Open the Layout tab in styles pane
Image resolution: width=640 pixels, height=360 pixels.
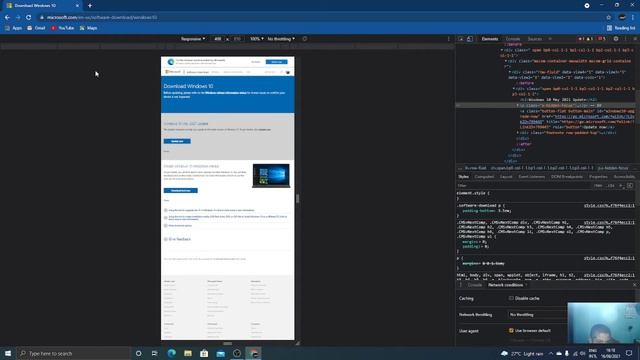click(506, 177)
